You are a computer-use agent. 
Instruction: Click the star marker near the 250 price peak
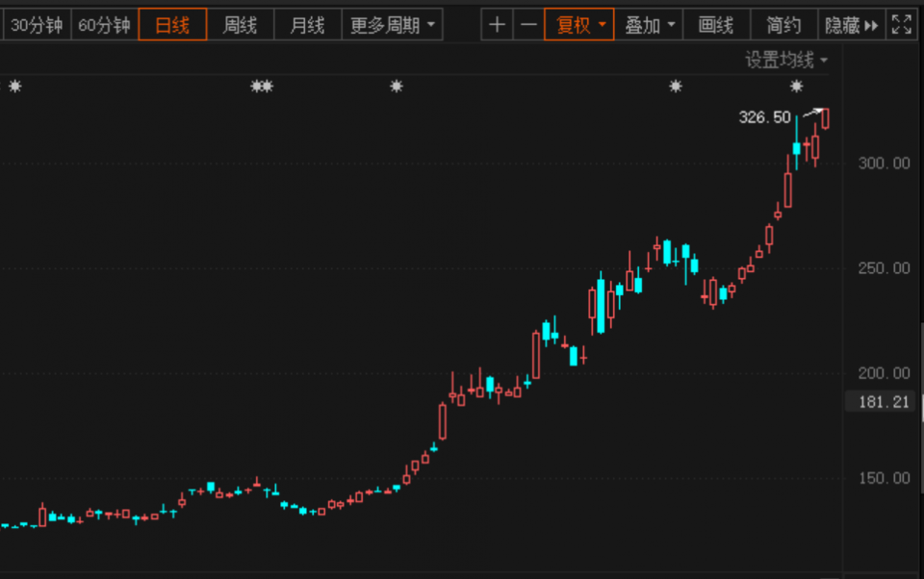coord(676,87)
